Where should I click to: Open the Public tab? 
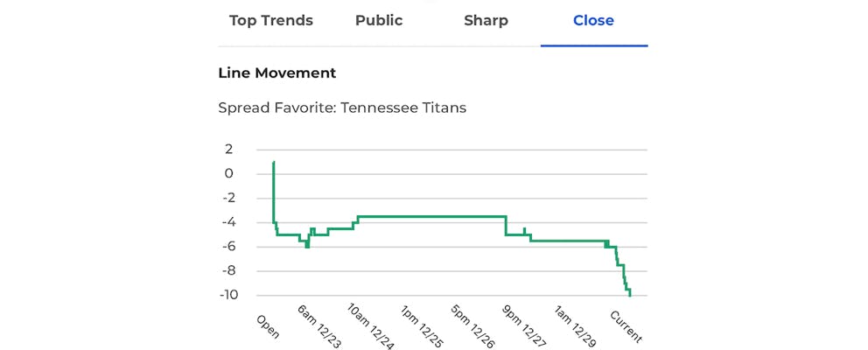pos(379,20)
